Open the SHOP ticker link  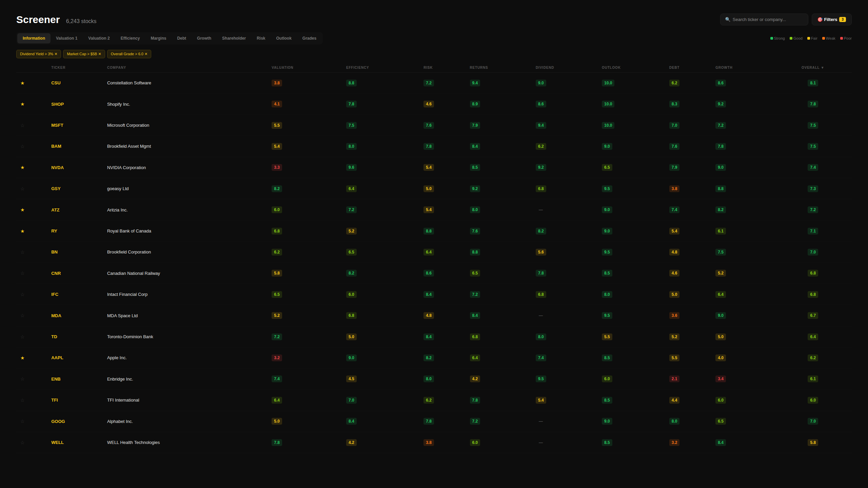tap(57, 104)
